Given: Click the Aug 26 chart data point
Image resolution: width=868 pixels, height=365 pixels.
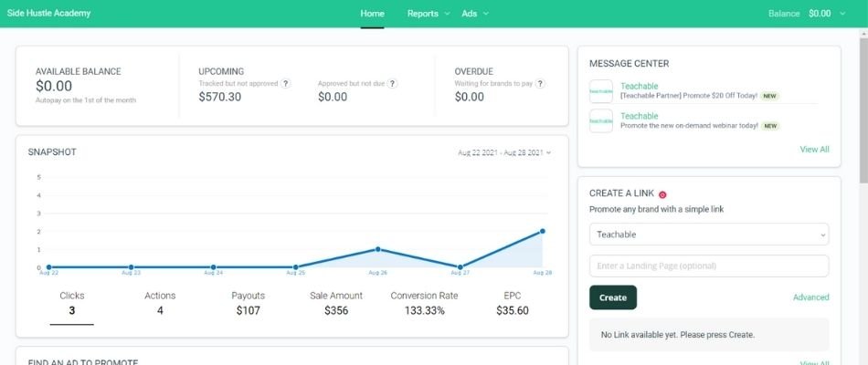Looking at the screenshot, I should tap(378, 249).
